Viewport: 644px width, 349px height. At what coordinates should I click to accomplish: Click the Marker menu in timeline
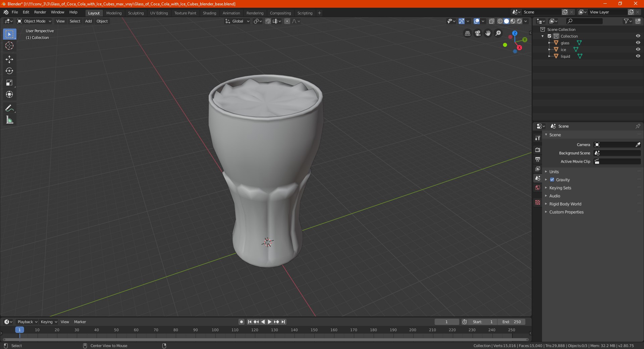point(80,322)
